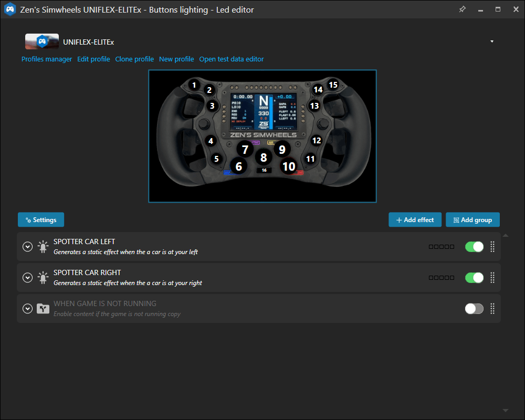Select button LED number 15 on the wheel
The image size is (525, 420).
point(333,84)
